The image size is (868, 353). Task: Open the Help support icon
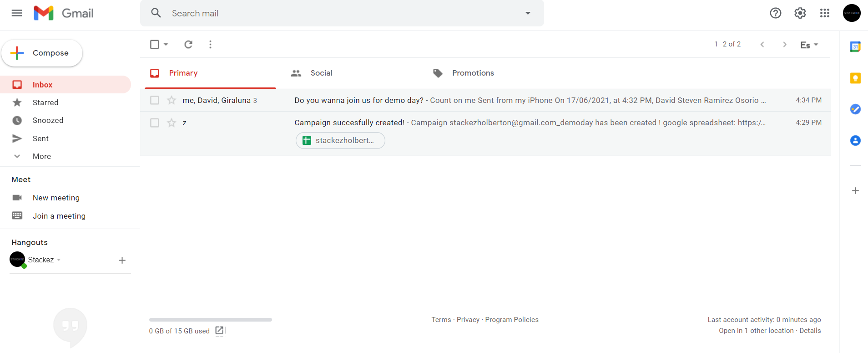(x=776, y=13)
